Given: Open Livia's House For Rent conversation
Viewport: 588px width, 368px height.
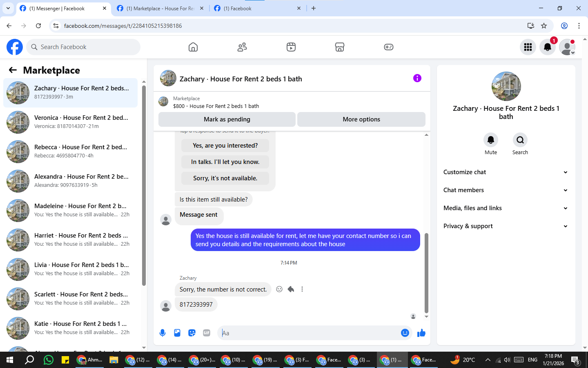Looking at the screenshot, I should (x=71, y=269).
